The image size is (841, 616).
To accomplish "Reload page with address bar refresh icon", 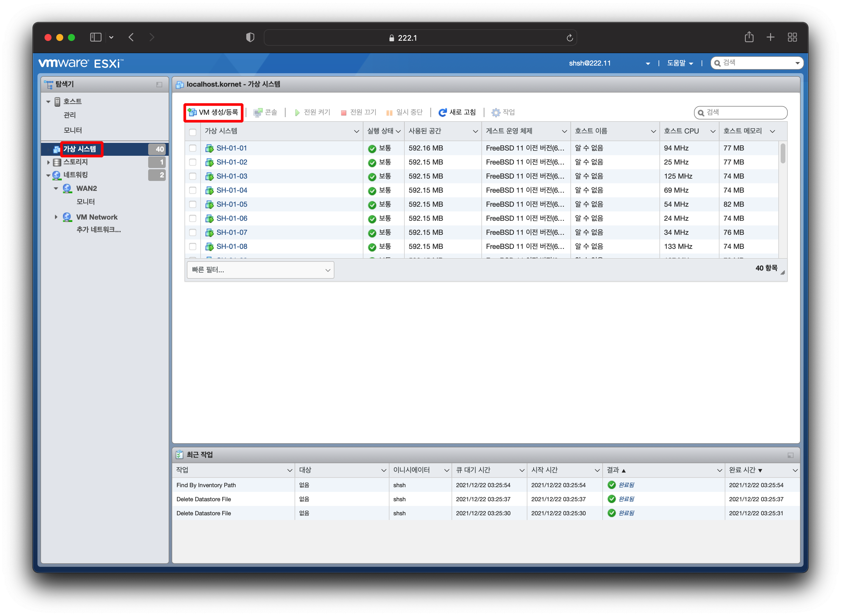I will (x=569, y=38).
